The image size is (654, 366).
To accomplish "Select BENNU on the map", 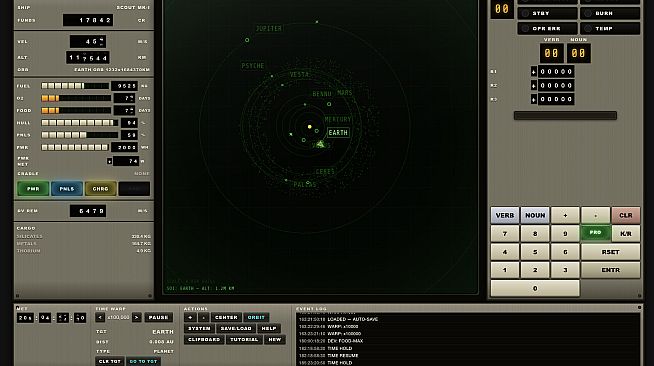I will 322,94.
